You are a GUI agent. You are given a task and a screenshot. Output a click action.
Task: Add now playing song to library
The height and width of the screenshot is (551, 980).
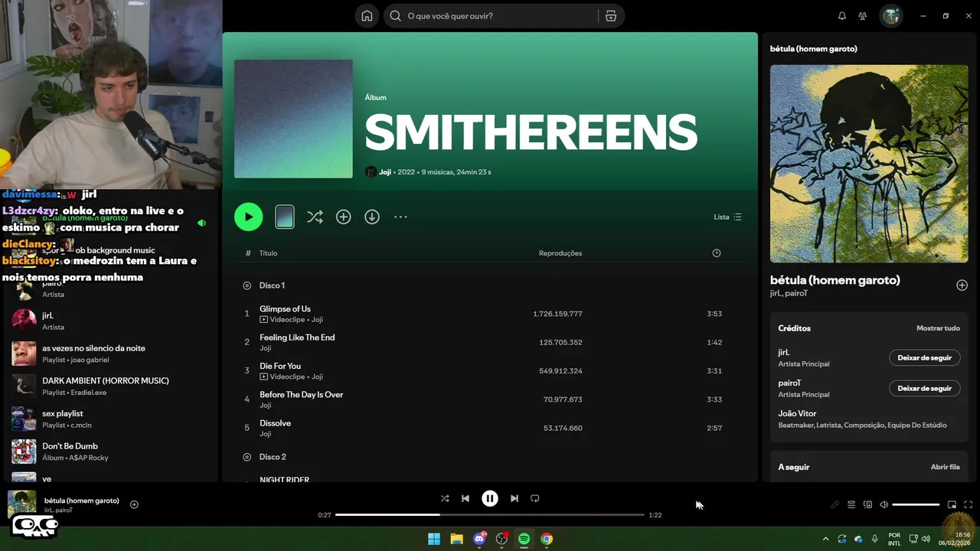pos(134,504)
